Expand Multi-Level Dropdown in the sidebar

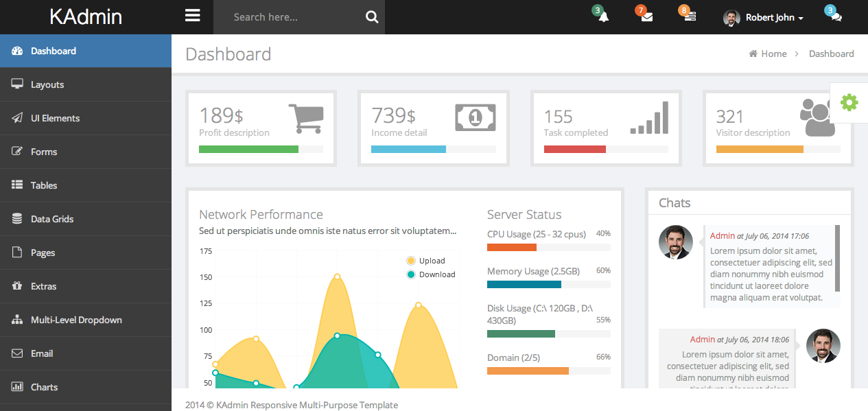click(x=86, y=320)
